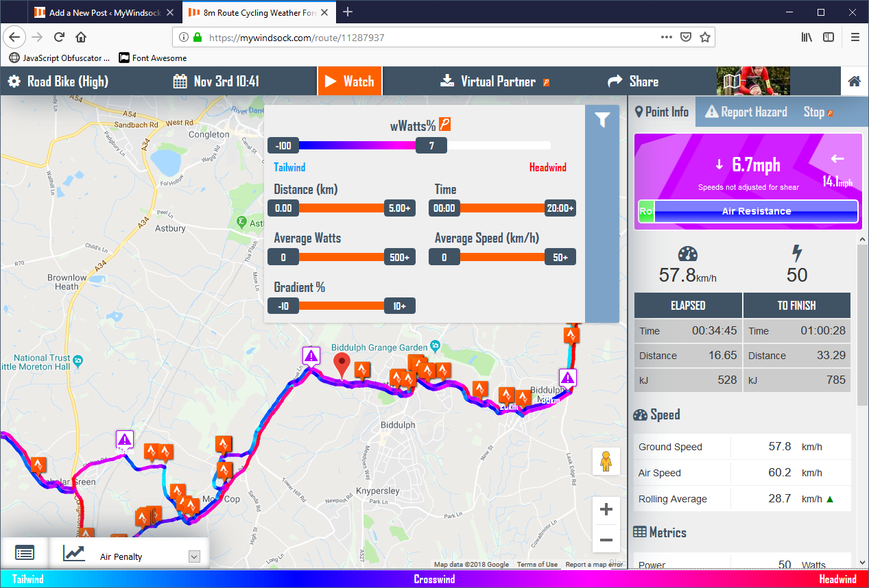The height and width of the screenshot is (588, 869).
Task: Click the Gradient % minimum handle -10
Action: click(x=283, y=306)
